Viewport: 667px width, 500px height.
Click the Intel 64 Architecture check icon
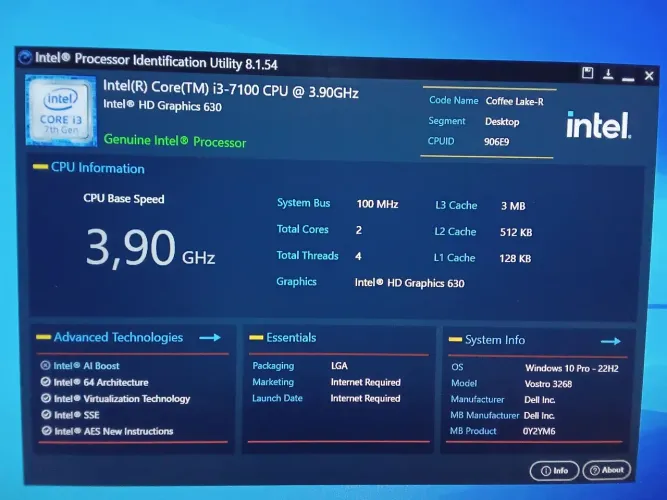pos(46,382)
